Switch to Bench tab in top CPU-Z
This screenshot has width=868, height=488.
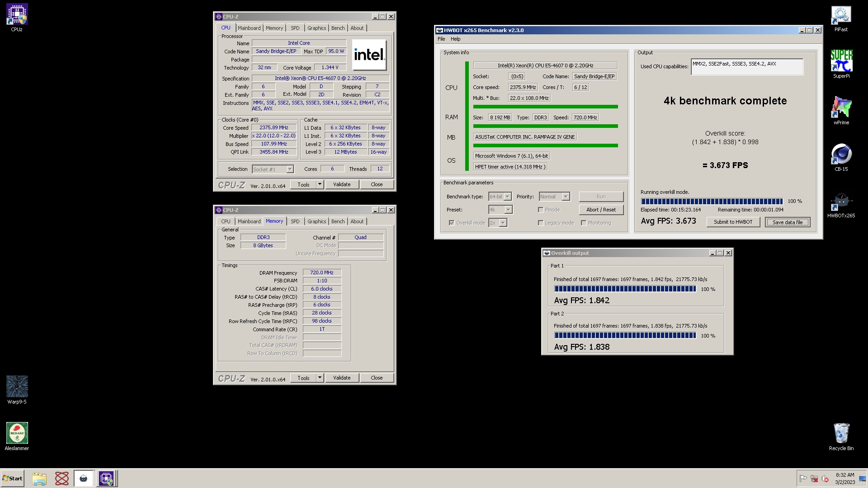click(x=338, y=28)
